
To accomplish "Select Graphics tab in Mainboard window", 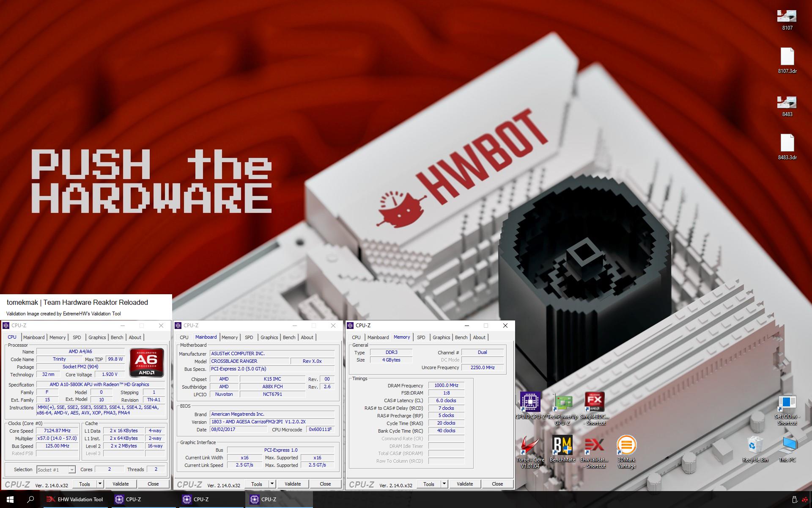I will click(x=269, y=337).
